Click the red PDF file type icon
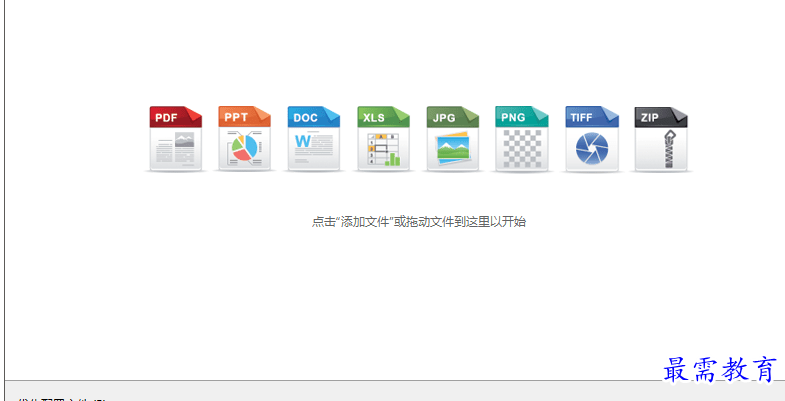Image resolution: width=785 pixels, height=401 pixels. pos(176,138)
